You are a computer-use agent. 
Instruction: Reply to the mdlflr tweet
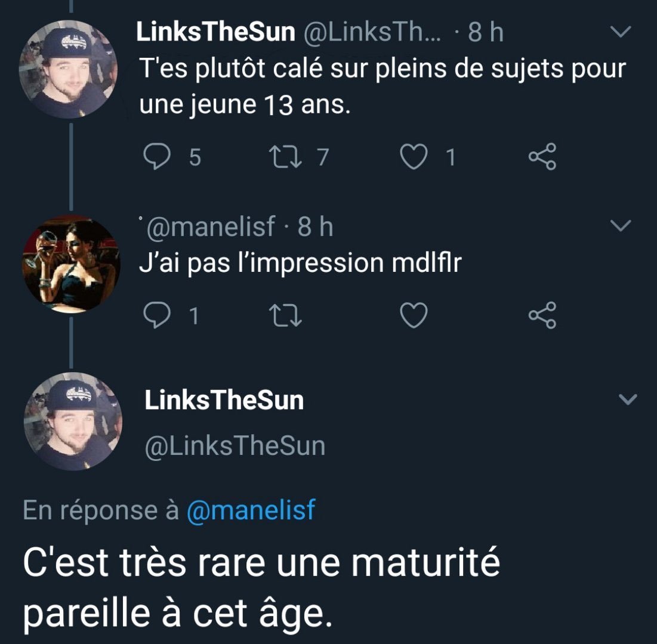(x=156, y=315)
